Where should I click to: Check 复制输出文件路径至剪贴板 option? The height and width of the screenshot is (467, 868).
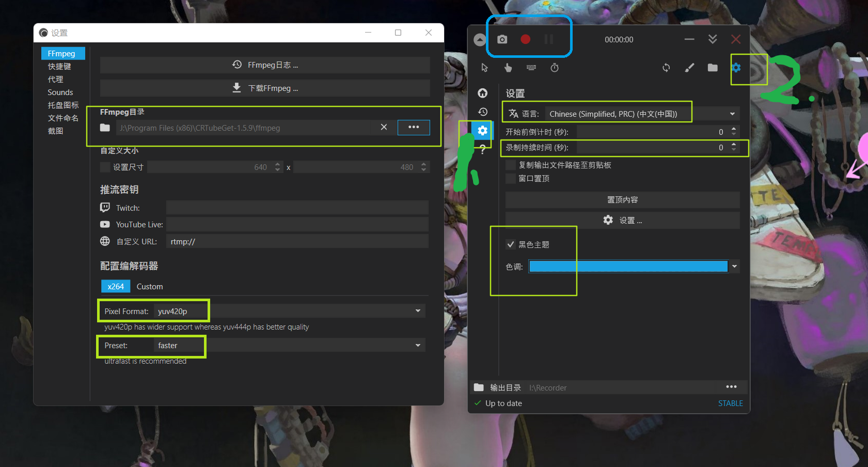click(x=511, y=165)
